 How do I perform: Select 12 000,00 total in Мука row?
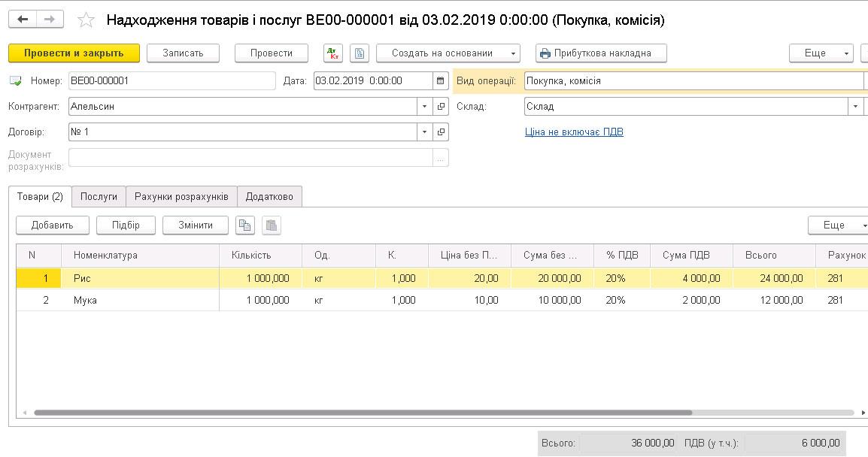click(x=774, y=300)
